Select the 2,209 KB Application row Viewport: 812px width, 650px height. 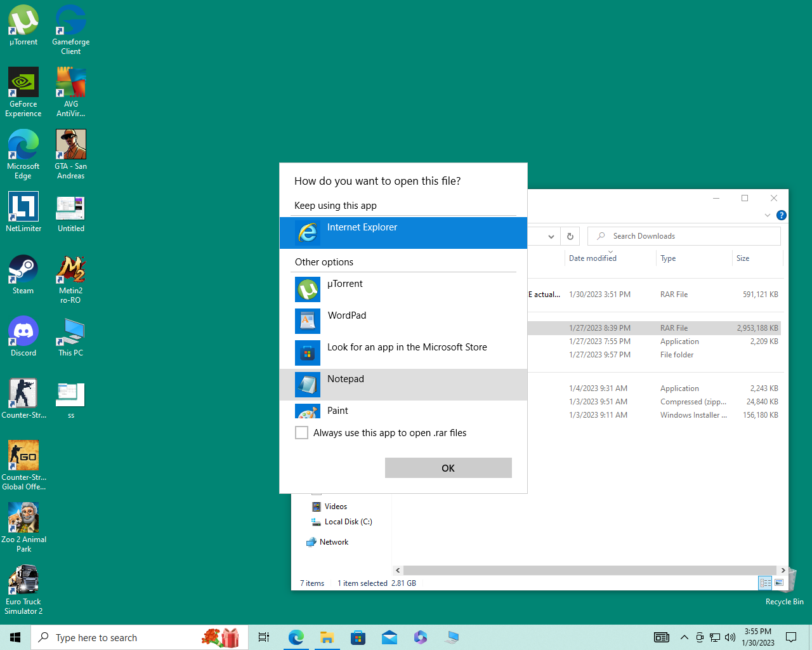tap(654, 342)
